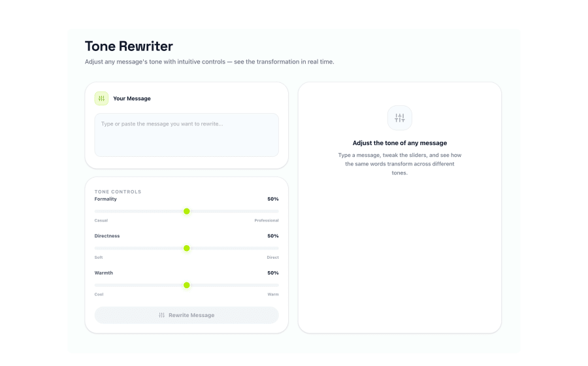Click the "Type a message, tweak the sliders" description
The height and width of the screenshot is (366, 588).
(x=400, y=164)
